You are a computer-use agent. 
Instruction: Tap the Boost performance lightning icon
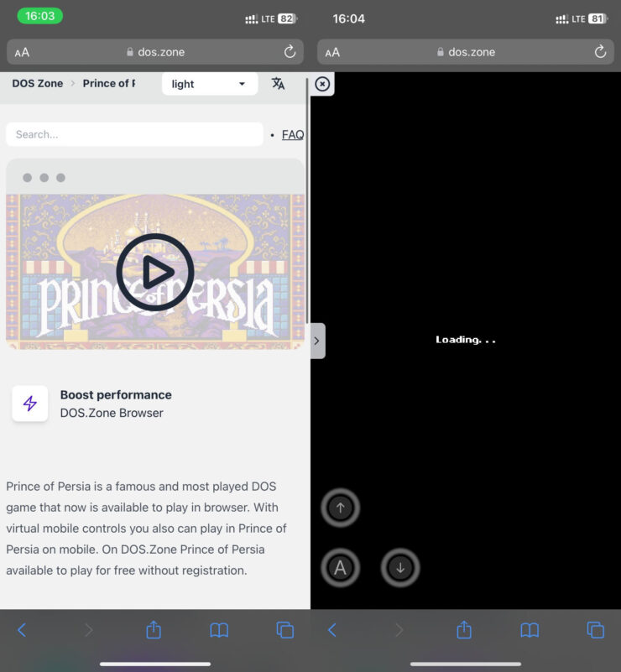point(30,404)
